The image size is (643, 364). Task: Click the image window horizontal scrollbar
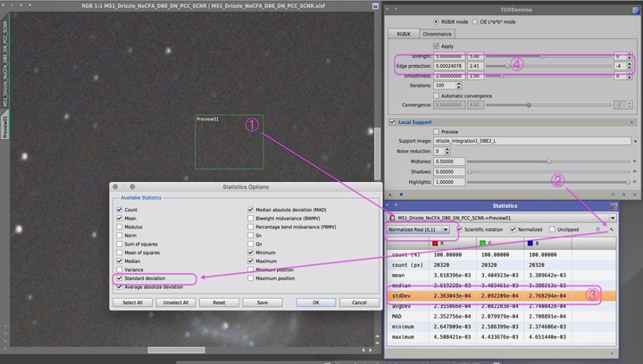pos(176,350)
